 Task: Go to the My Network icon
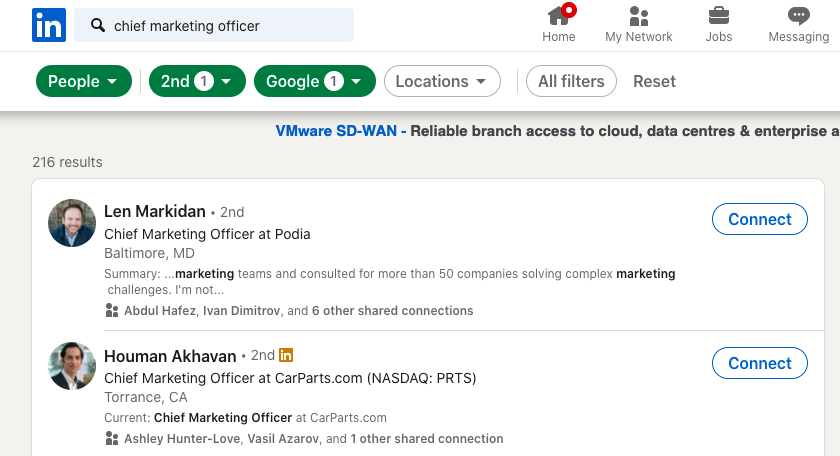tap(639, 17)
